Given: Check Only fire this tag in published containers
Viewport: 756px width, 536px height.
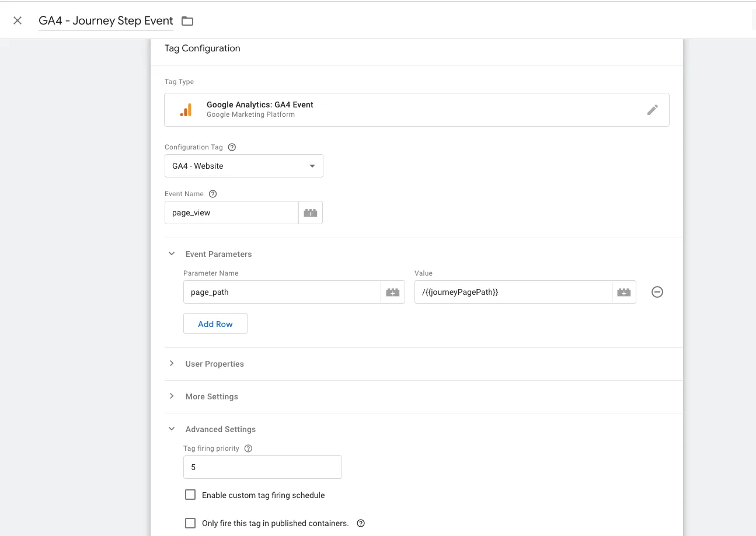Looking at the screenshot, I should point(190,523).
